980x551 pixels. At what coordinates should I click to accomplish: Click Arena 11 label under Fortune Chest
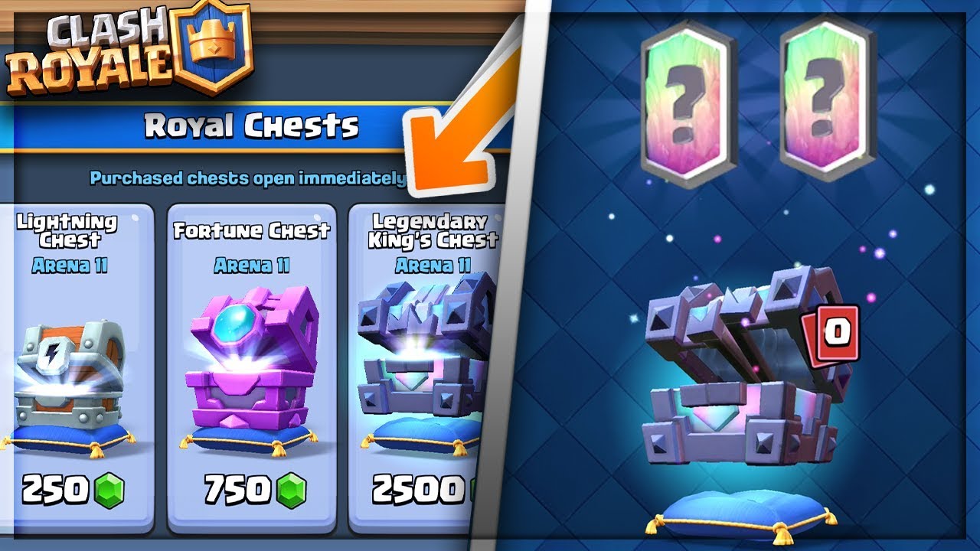click(x=252, y=266)
